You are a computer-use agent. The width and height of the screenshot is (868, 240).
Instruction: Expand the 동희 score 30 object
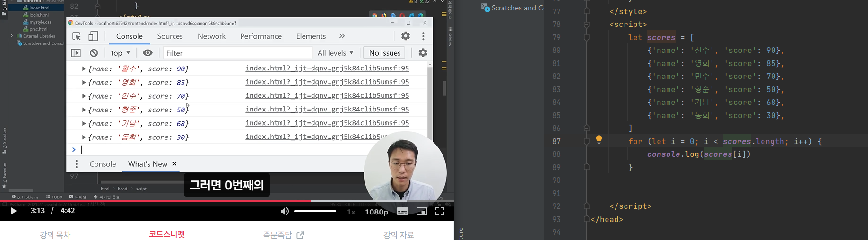pyautogui.click(x=84, y=137)
